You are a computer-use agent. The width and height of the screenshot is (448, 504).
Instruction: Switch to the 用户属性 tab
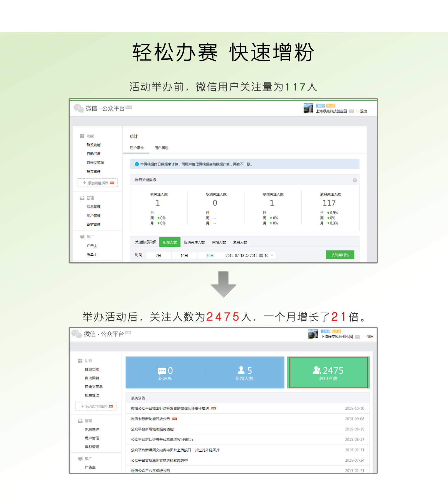click(161, 148)
